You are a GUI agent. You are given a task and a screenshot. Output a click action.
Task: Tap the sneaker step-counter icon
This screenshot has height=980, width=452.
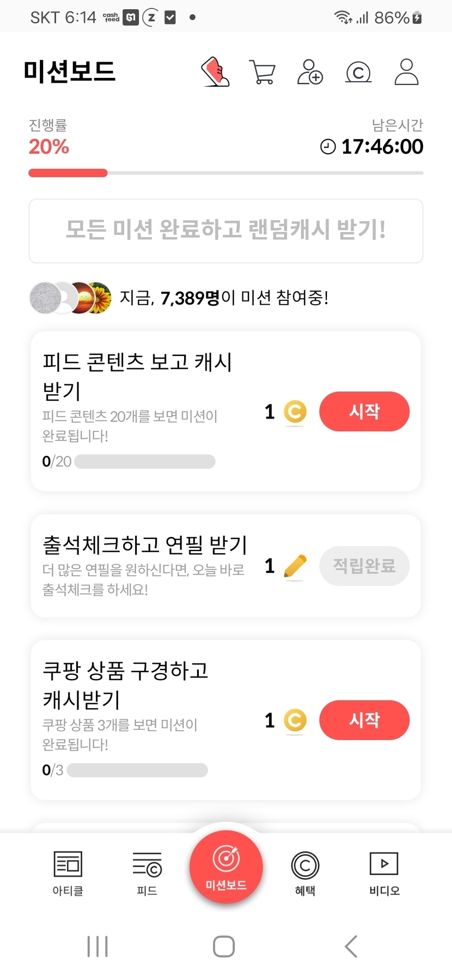(x=215, y=72)
